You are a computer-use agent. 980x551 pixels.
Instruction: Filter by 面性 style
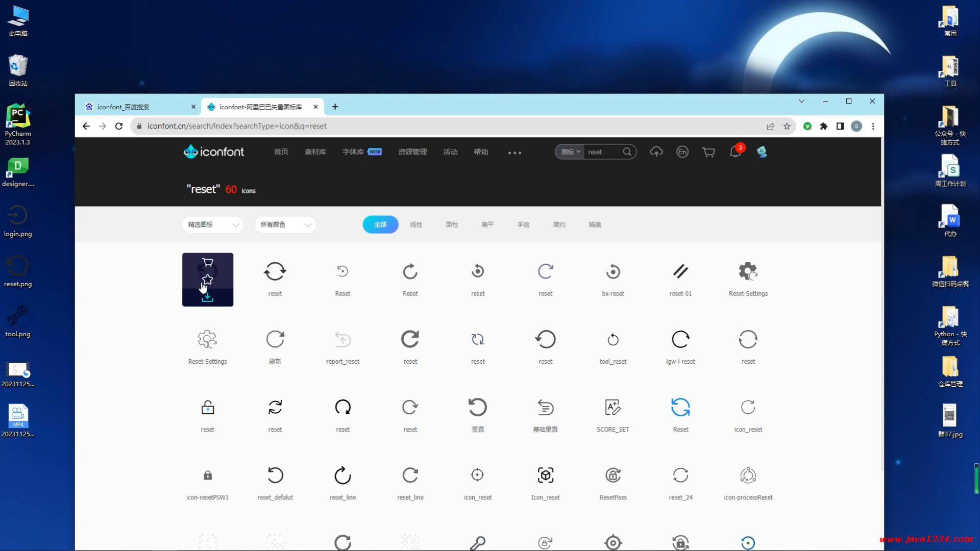[x=452, y=224]
